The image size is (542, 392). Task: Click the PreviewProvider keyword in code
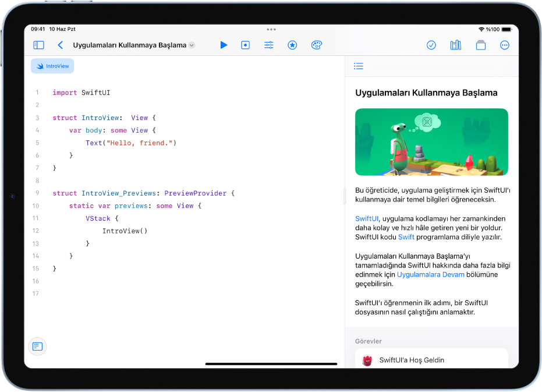195,193
